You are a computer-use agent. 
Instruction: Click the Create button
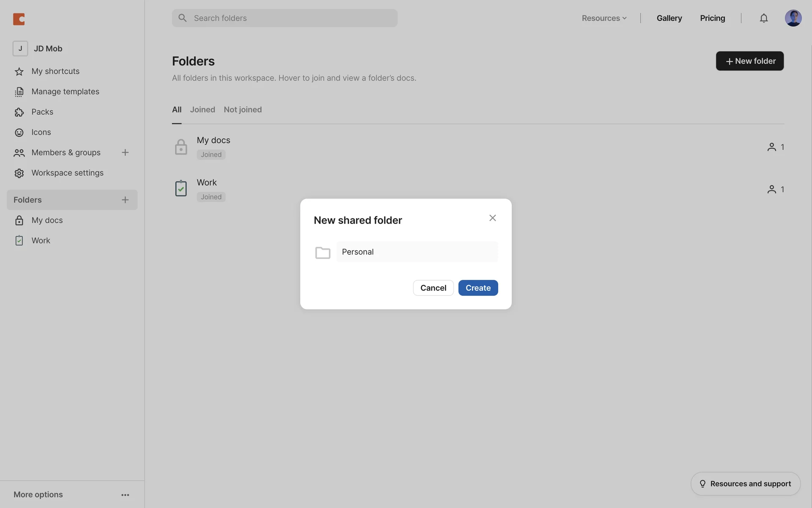(x=478, y=288)
